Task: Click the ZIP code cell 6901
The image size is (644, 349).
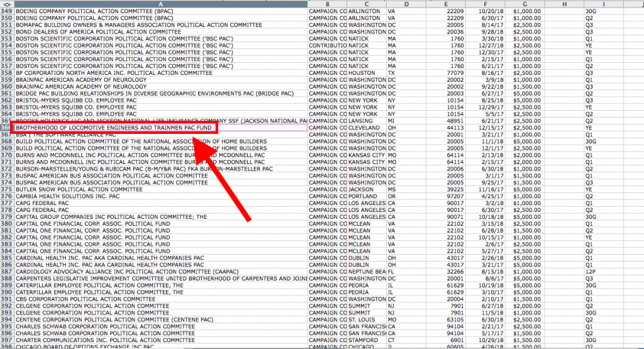Action: coord(446,340)
